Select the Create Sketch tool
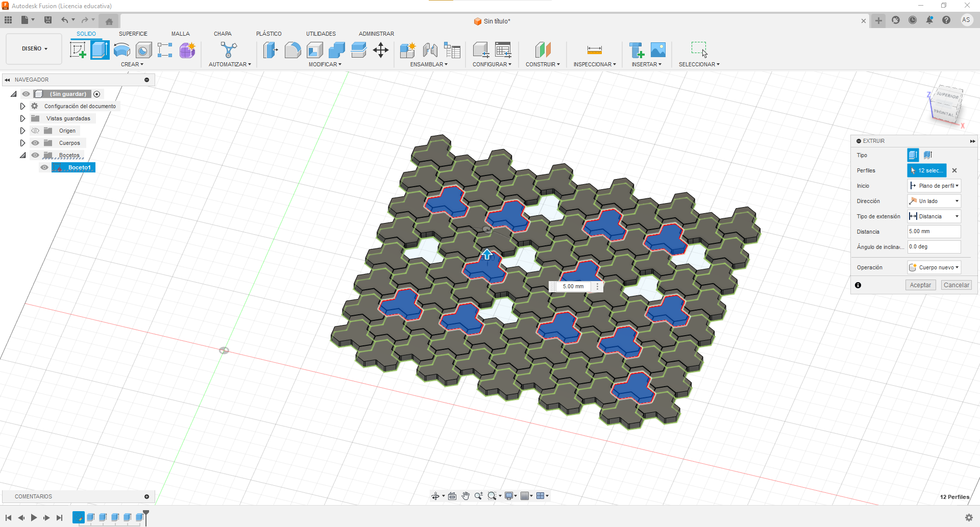The width and height of the screenshot is (980, 527). click(78, 50)
